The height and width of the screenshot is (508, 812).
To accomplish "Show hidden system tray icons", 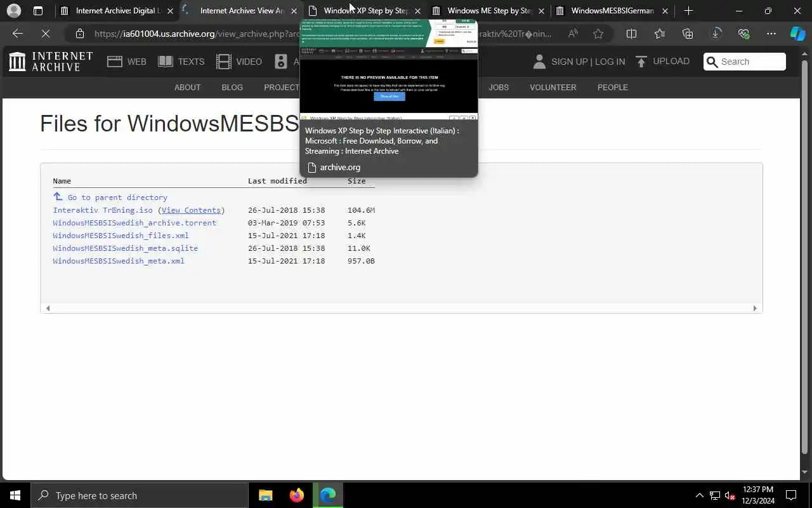I will [x=699, y=495].
